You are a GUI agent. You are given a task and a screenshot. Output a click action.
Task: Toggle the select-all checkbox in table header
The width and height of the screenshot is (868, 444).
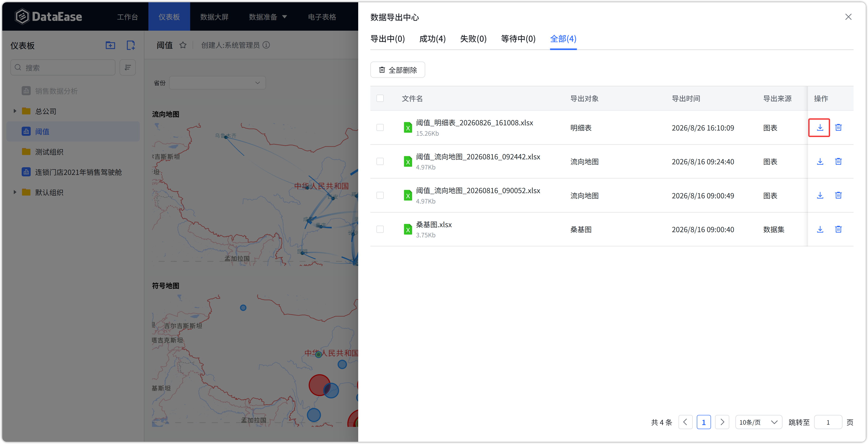click(380, 98)
